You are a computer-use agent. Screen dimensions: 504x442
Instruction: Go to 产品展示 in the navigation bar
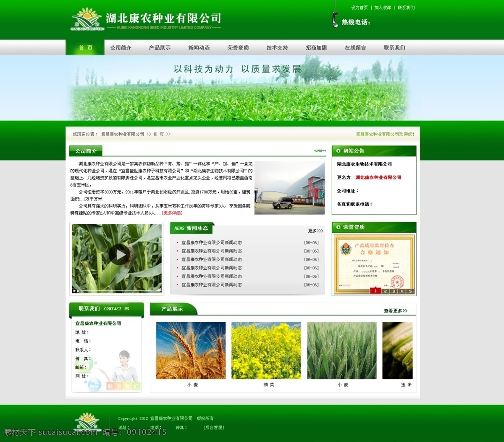point(160,47)
